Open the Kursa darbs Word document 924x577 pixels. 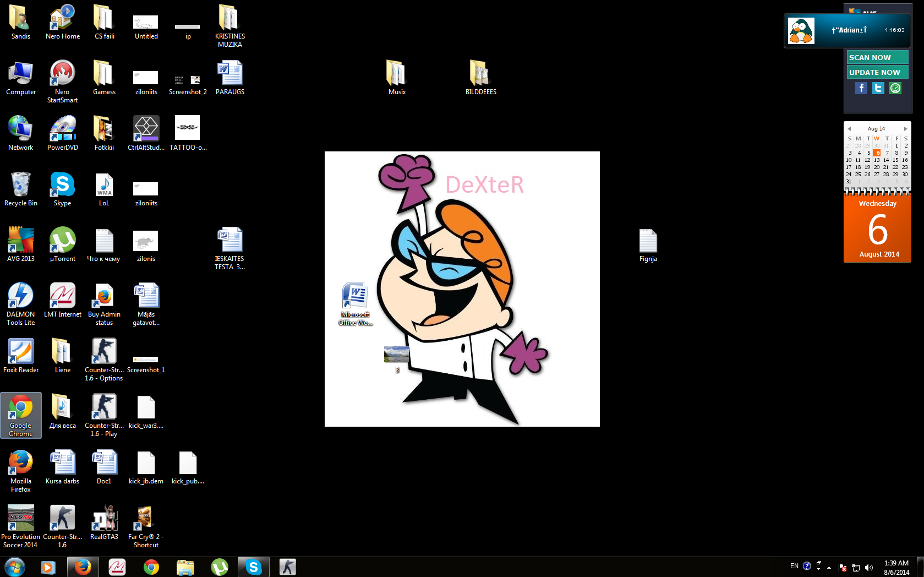(62, 467)
